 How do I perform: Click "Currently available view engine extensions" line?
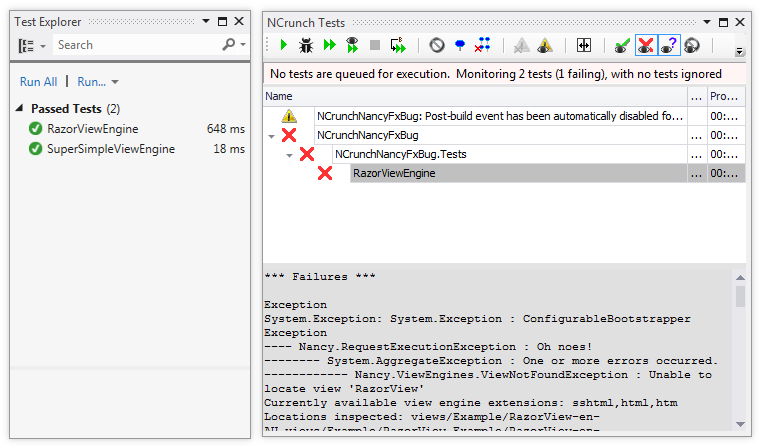click(471, 403)
